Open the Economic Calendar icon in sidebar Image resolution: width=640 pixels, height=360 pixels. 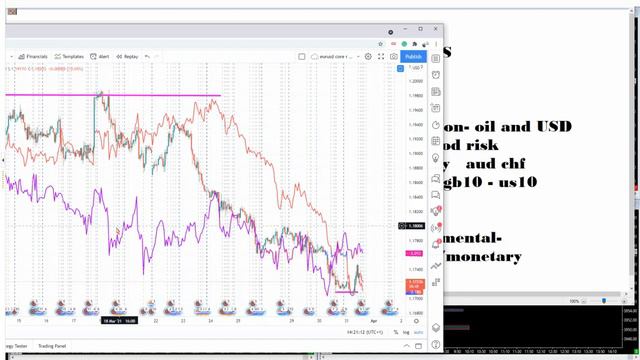point(436,141)
